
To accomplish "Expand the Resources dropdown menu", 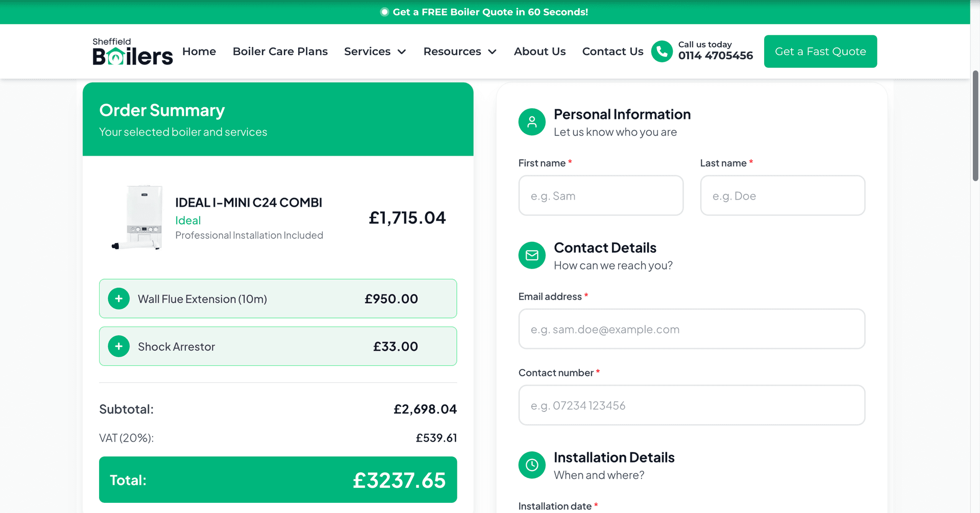I will pyautogui.click(x=459, y=52).
